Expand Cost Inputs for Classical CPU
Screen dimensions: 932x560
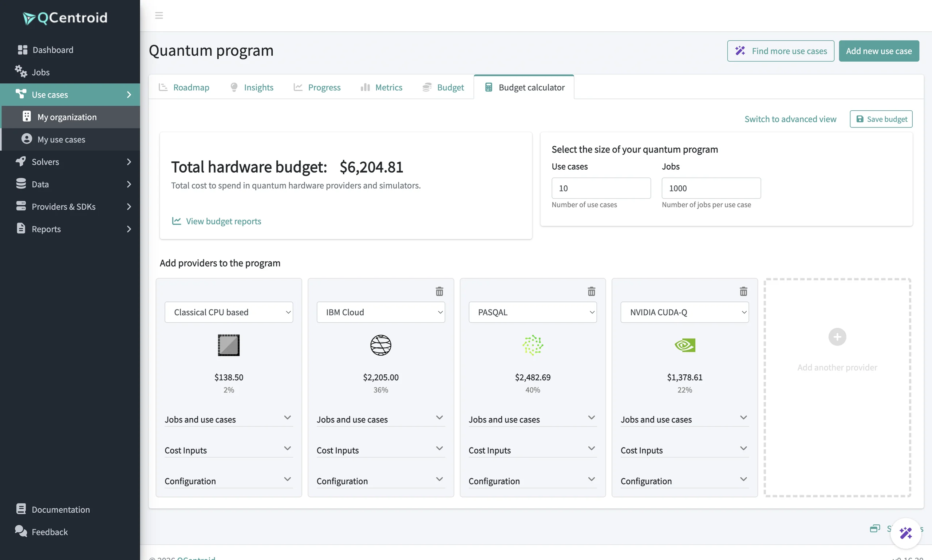pos(229,450)
